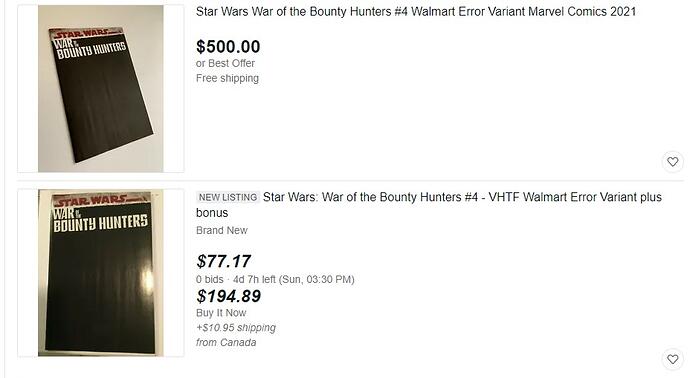
Task: Click heart icon on Canada listing
Action: [x=672, y=359]
